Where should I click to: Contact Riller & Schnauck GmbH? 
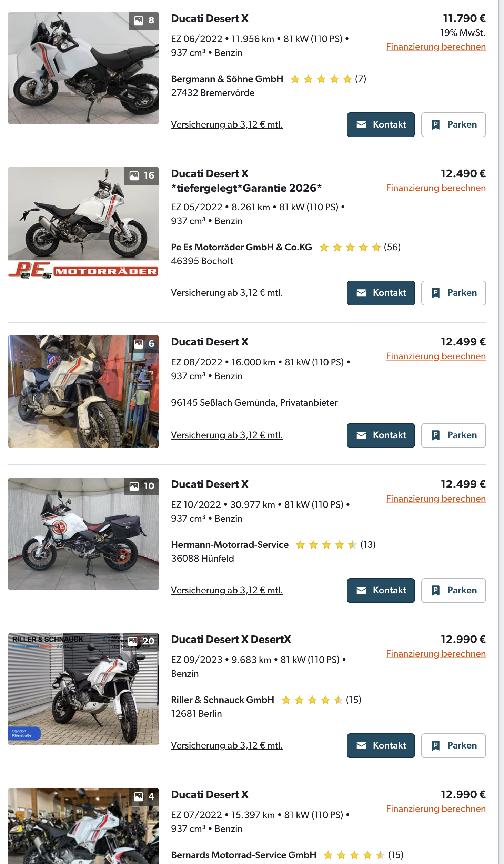click(381, 746)
